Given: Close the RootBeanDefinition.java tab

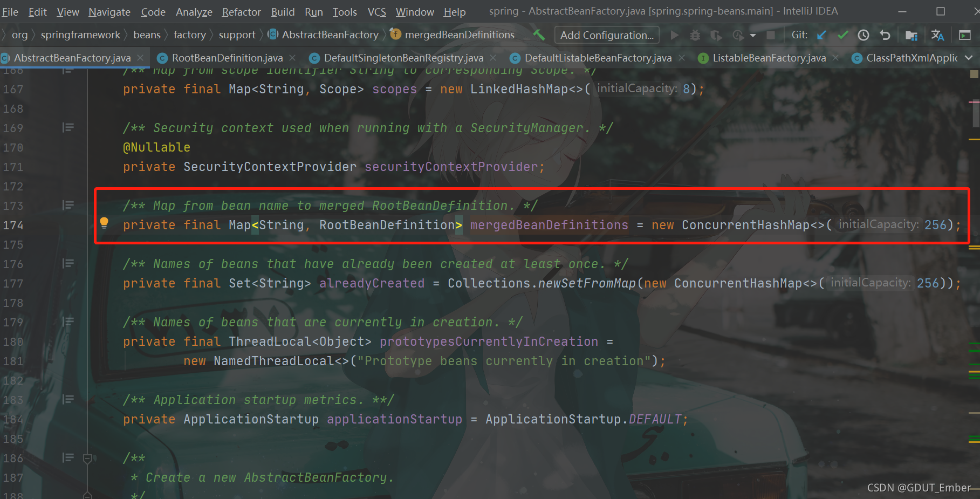Looking at the screenshot, I should pos(292,58).
